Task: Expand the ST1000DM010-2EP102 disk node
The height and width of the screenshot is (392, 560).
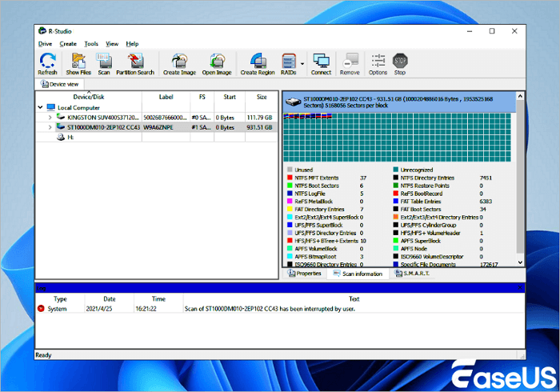Action: [x=50, y=126]
